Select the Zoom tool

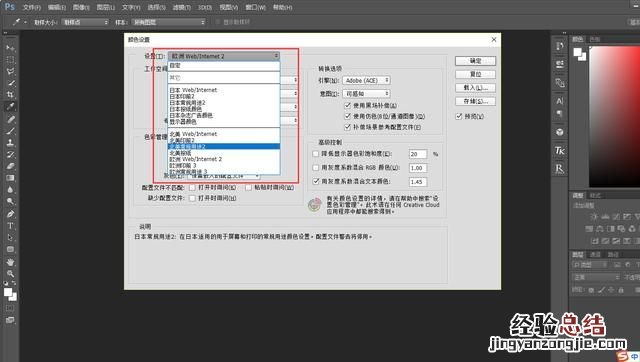click(10, 273)
